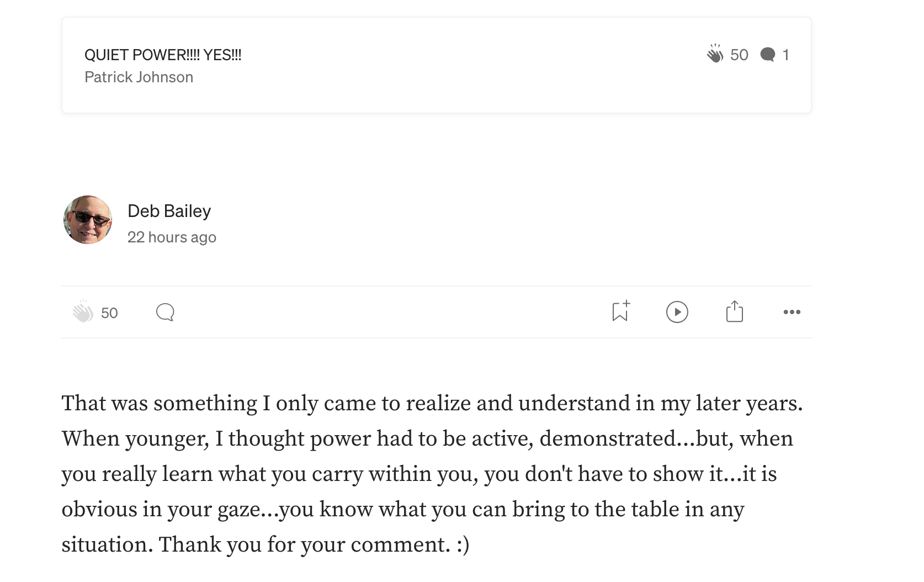Click the "Thank you for your comment" sentence
This screenshot has height=582, width=924.
(304, 544)
